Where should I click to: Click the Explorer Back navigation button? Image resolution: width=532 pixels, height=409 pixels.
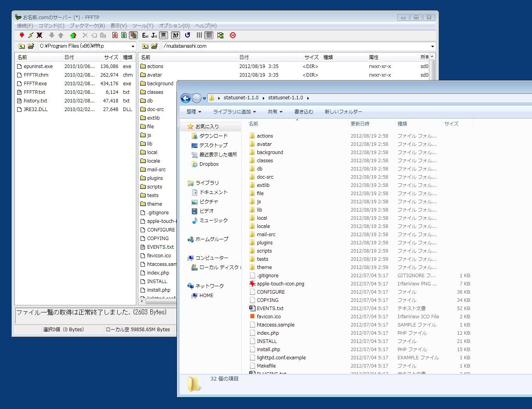[x=186, y=98]
